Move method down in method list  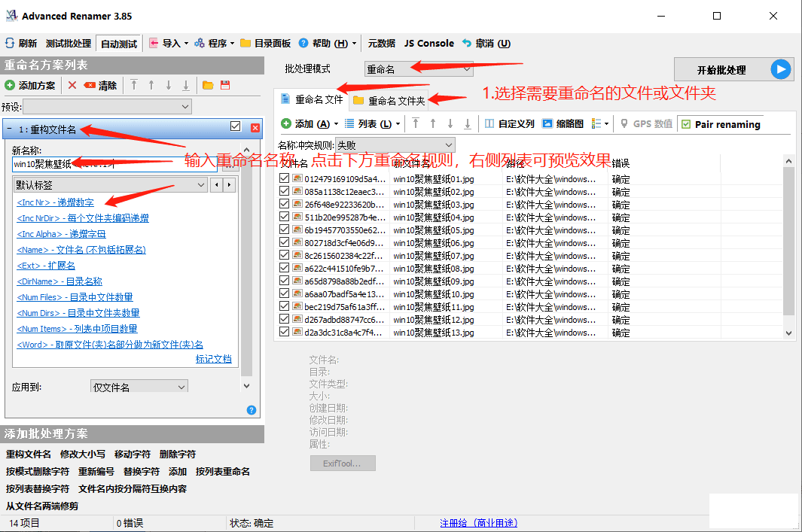(168, 85)
